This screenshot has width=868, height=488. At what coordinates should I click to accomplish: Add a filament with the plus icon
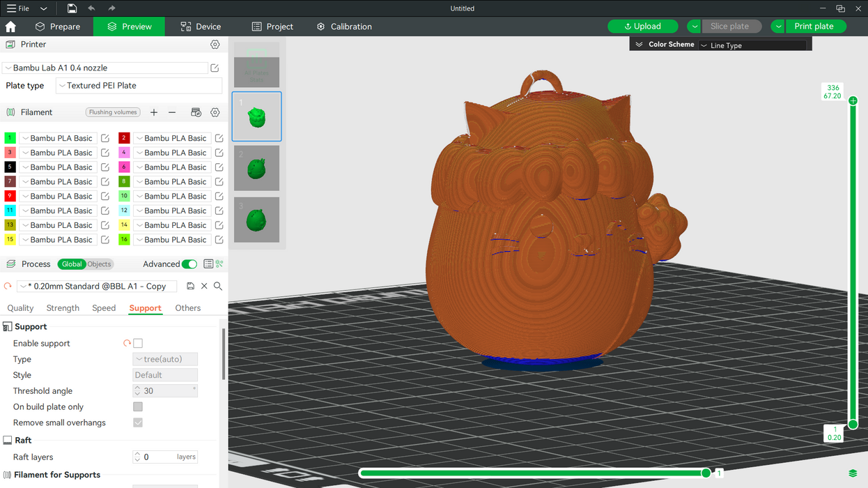[x=154, y=112]
